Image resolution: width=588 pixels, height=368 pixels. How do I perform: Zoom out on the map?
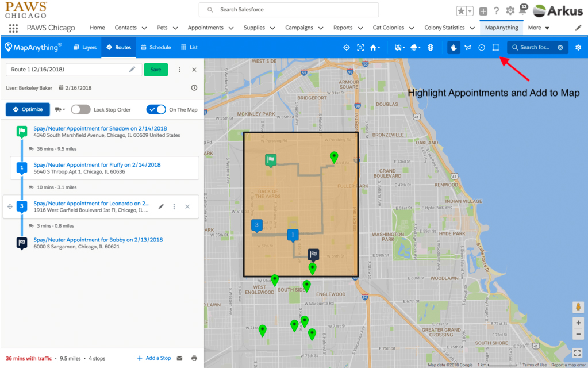point(578,334)
